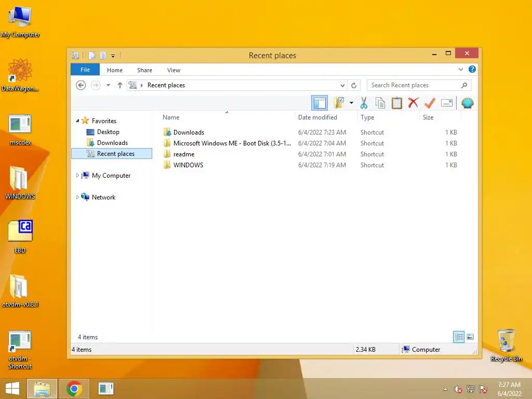532x399 pixels.
Task: Click the scissors Cut icon
Action: [x=364, y=103]
